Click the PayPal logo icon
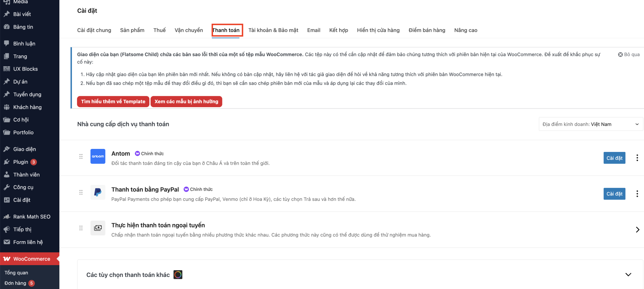 click(98, 192)
